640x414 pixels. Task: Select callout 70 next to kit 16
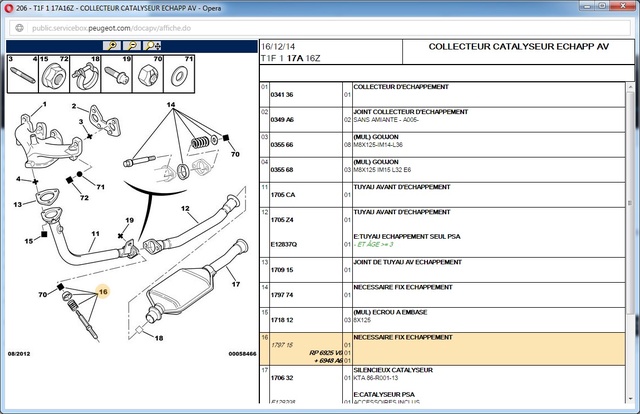coord(43,294)
